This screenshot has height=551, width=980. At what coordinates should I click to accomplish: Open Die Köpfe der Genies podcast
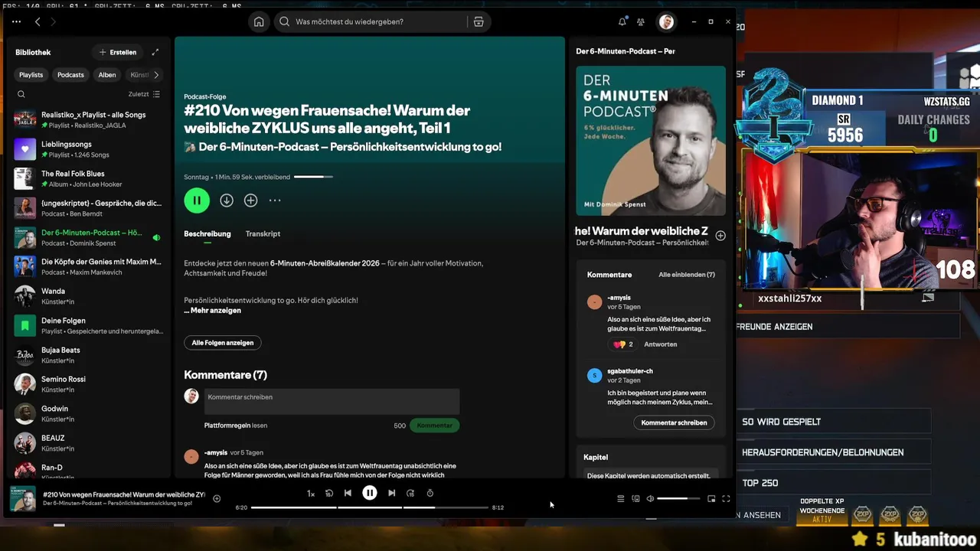pyautogui.click(x=88, y=267)
